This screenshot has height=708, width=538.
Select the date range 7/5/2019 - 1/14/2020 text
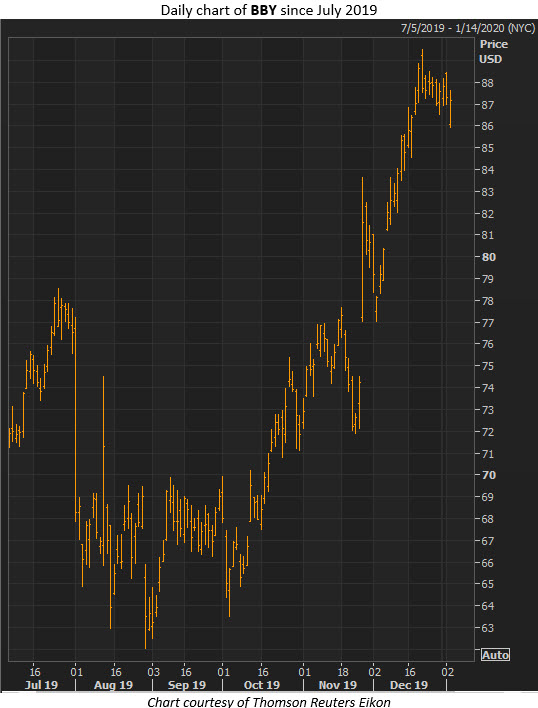468,28
